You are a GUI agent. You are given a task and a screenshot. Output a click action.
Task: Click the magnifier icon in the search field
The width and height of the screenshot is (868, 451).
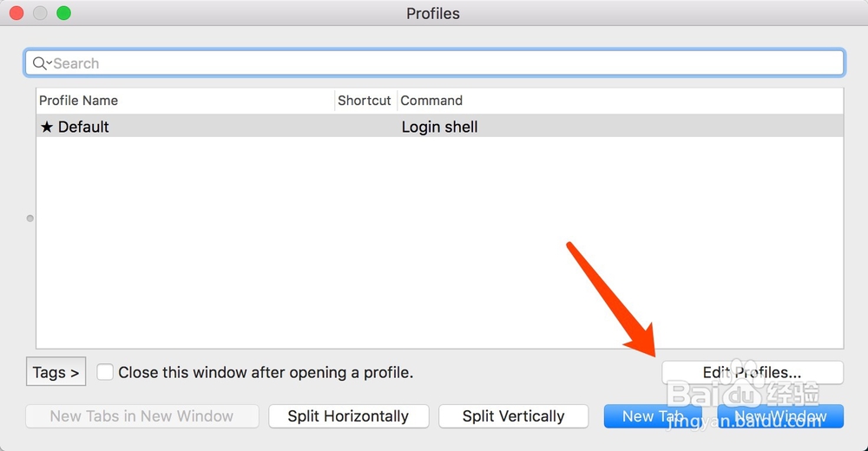click(39, 63)
